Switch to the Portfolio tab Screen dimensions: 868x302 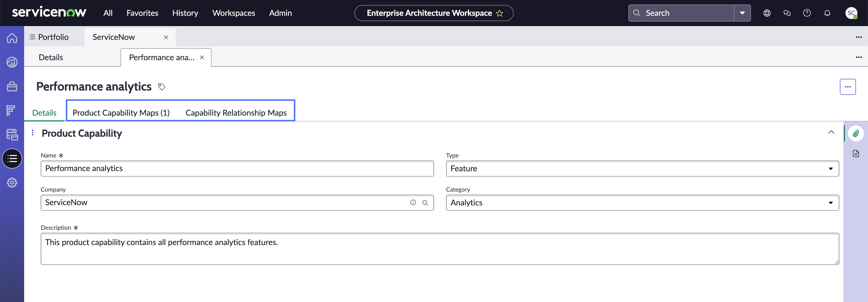click(x=53, y=37)
